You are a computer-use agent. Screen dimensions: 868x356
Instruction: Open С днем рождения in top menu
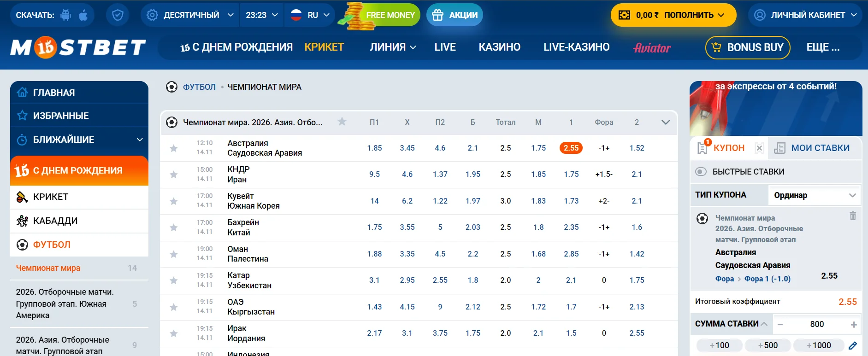click(x=236, y=47)
